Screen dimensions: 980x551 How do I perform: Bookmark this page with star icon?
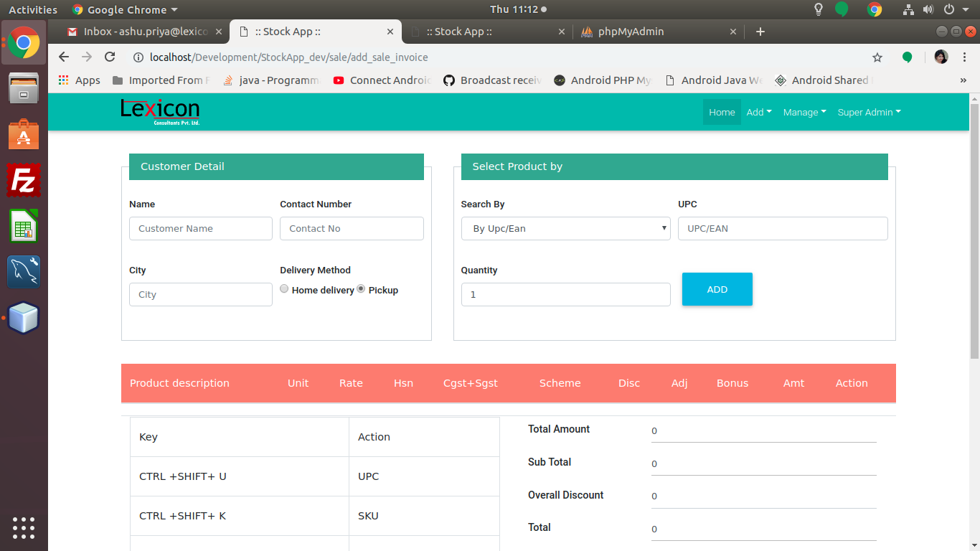coord(877,57)
